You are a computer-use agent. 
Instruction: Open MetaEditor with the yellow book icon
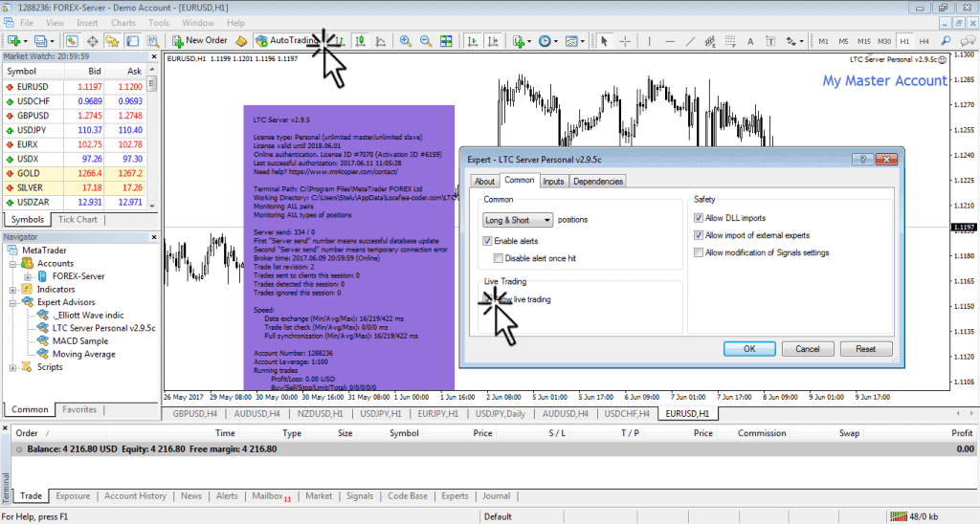(241, 41)
